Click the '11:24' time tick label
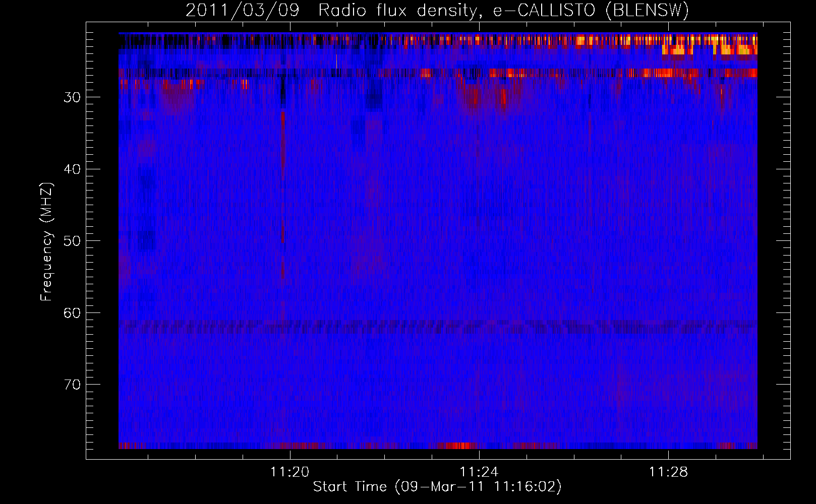816x504 pixels. click(479, 472)
